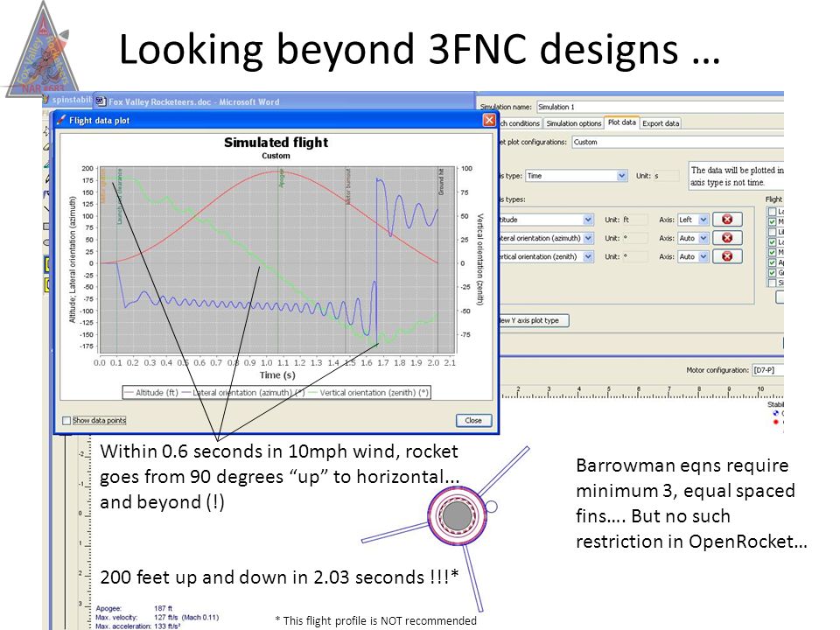Screen dimensions: 840x630
Task: Click the Motor burnout marker on the chart
Action: [x=346, y=260]
